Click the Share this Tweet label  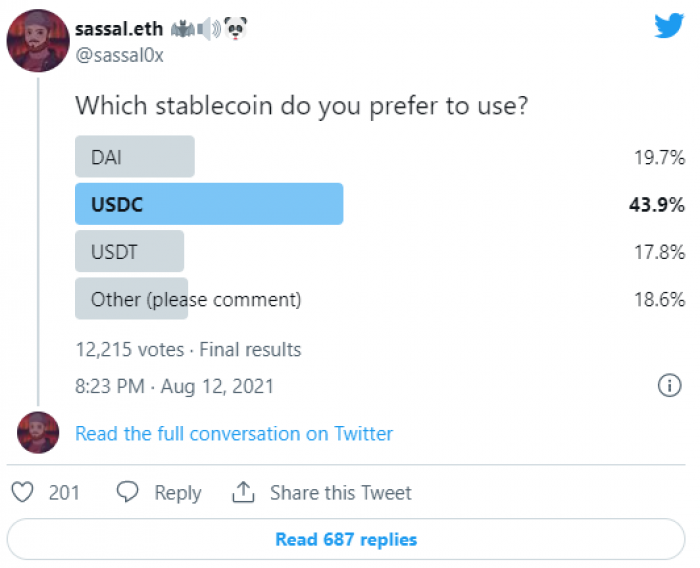pyautogui.click(x=341, y=493)
